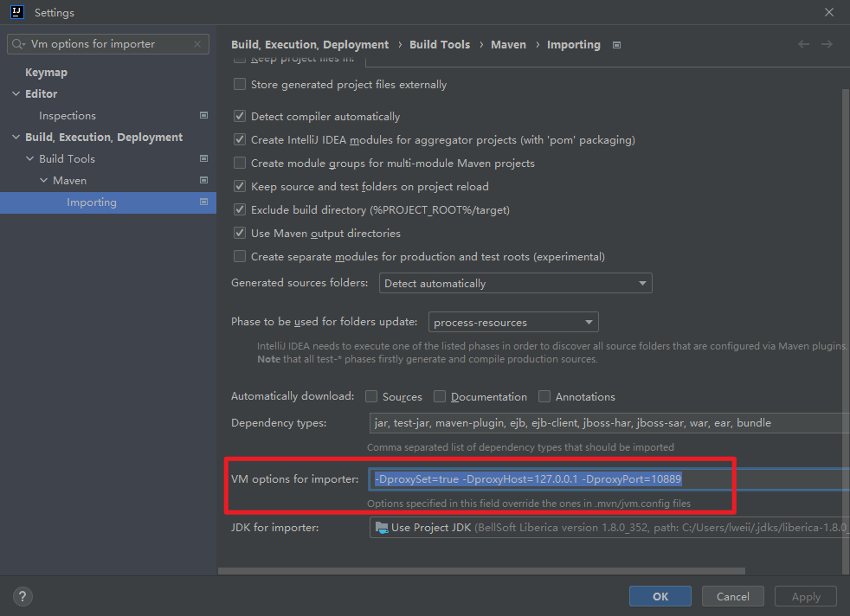Click Maven breadcrumb in header

(508, 44)
